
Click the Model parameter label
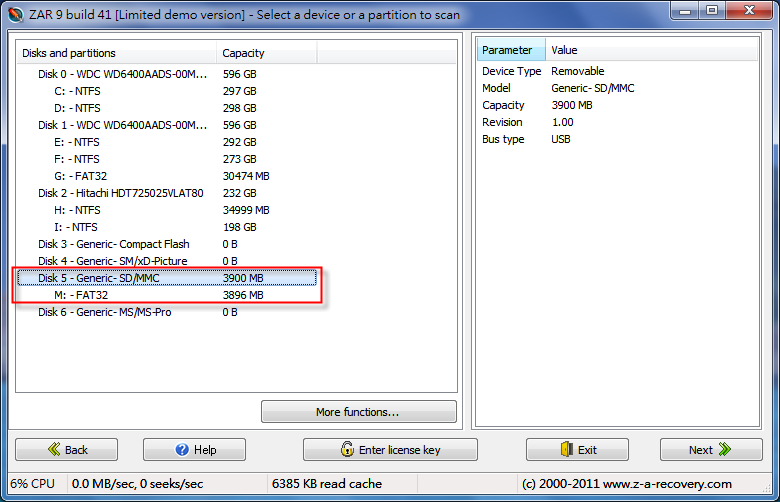click(x=496, y=88)
